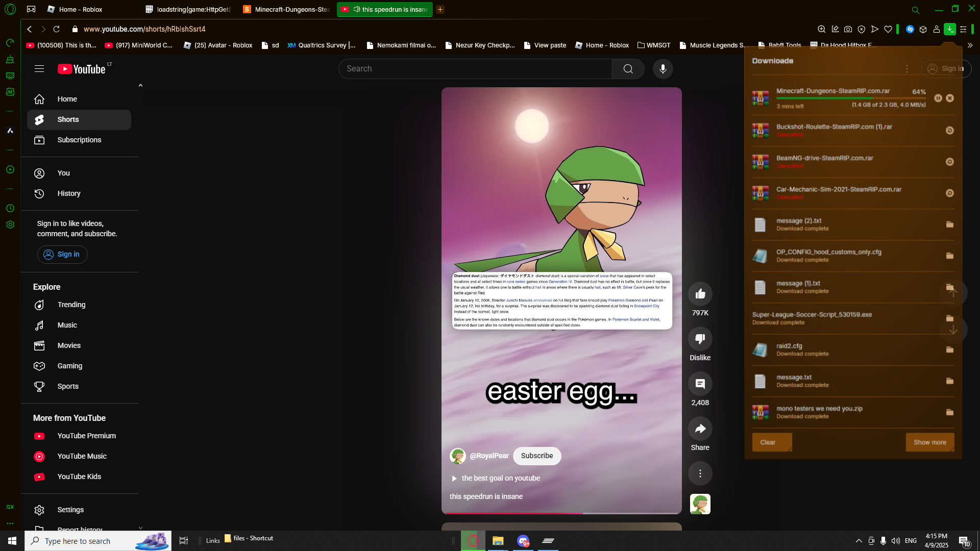Viewport: 980px width, 551px height.
Task: Open YouTube Kids
Action: pyautogui.click(x=79, y=477)
